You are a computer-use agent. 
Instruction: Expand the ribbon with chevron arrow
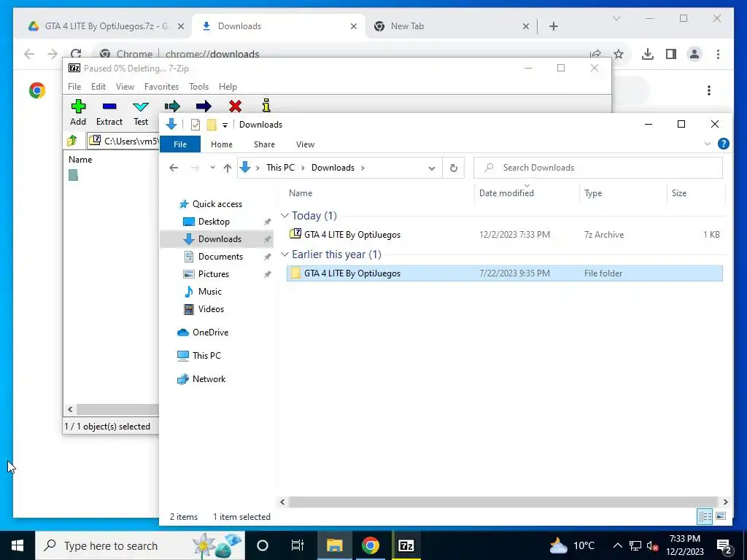(708, 144)
